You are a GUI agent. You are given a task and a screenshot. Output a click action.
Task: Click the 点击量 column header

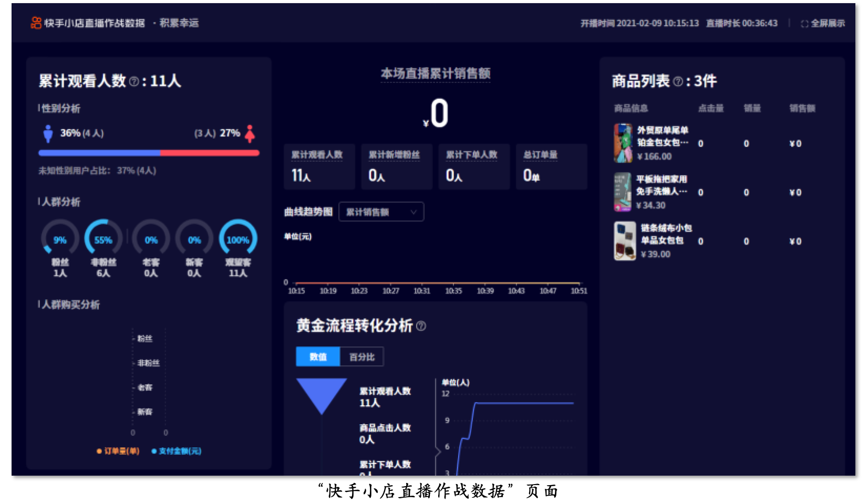(711, 109)
